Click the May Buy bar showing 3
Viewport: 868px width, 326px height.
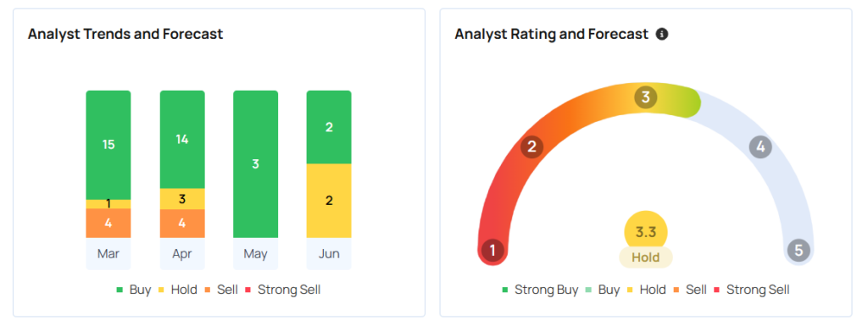[256, 164]
